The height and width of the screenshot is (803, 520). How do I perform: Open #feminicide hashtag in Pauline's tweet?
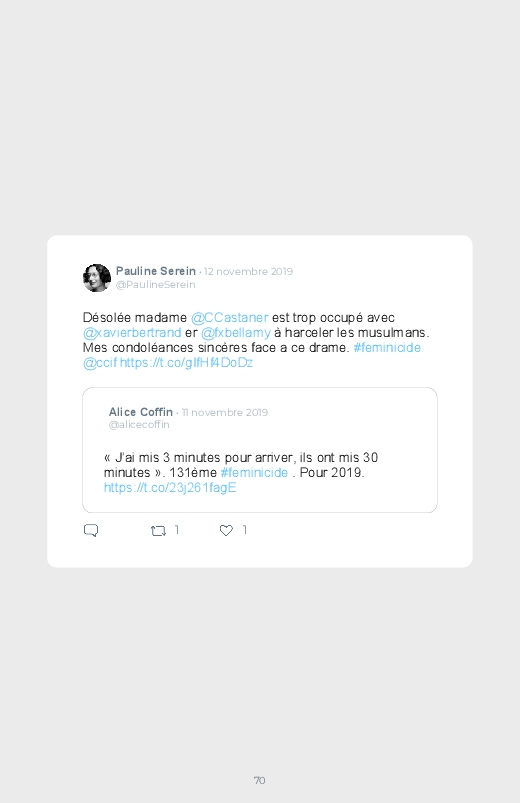click(x=387, y=347)
